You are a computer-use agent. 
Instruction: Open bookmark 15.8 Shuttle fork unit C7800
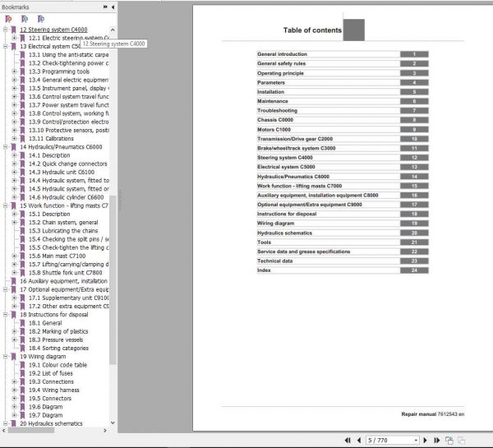point(66,273)
